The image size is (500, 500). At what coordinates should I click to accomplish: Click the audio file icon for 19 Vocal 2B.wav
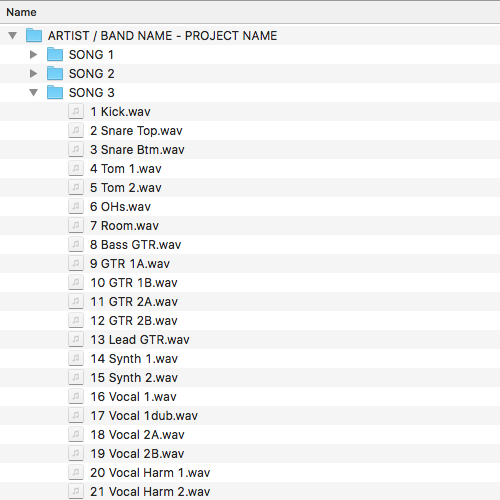pyautogui.click(x=76, y=453)
